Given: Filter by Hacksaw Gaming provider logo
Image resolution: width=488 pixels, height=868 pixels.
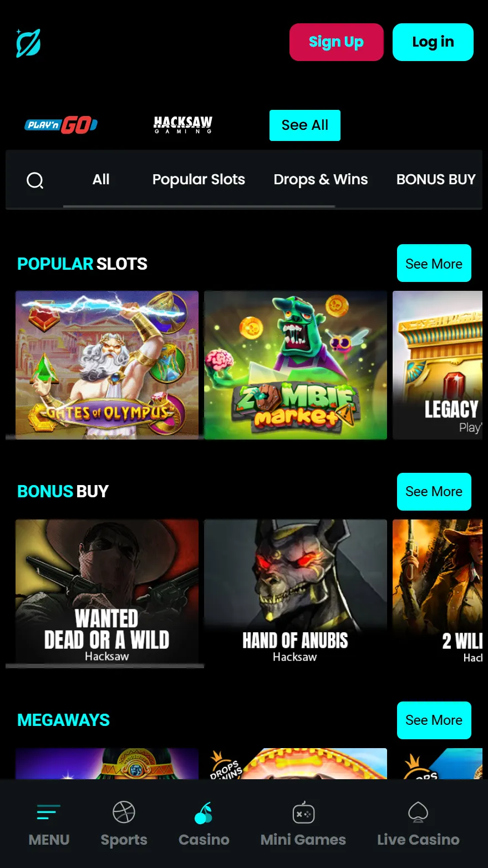Looking at the screenshot, I should [x=183, y=125].
